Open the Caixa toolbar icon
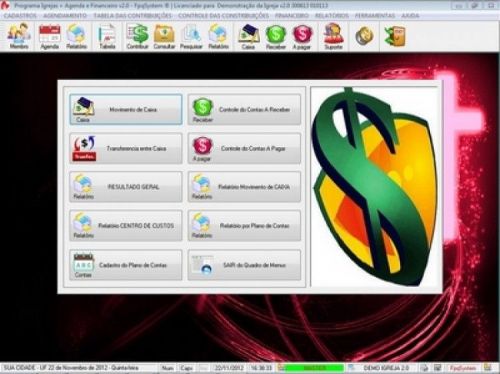The height and width of the screenshot is (374, 500). [x=248, y=36]
